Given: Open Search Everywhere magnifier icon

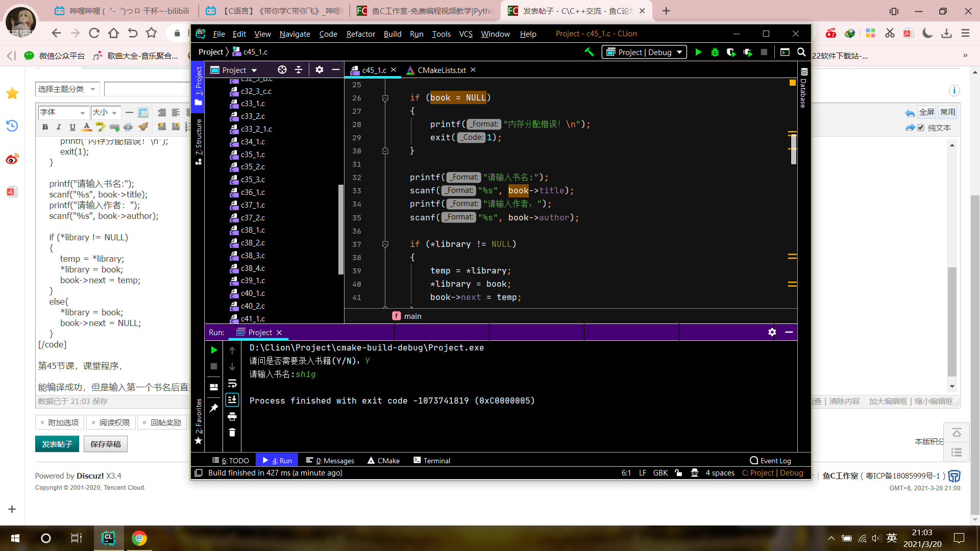Looking at the screenshot, I should (801, 52).
